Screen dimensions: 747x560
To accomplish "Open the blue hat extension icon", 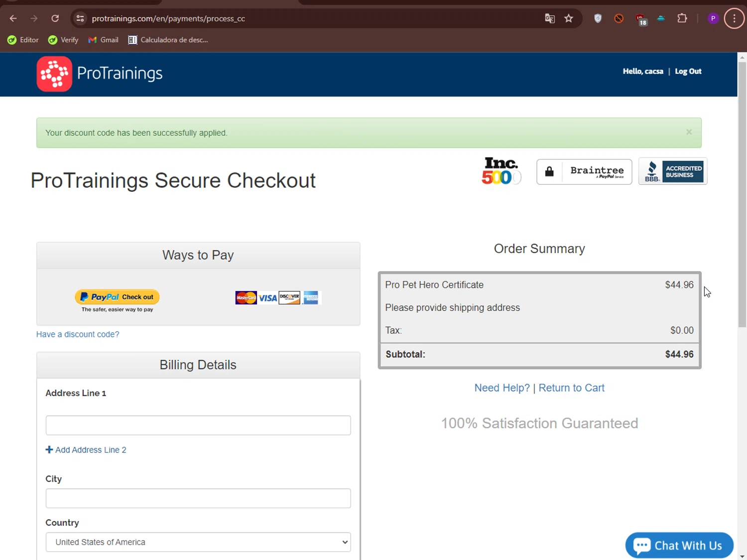I will [x=661, y=18].
